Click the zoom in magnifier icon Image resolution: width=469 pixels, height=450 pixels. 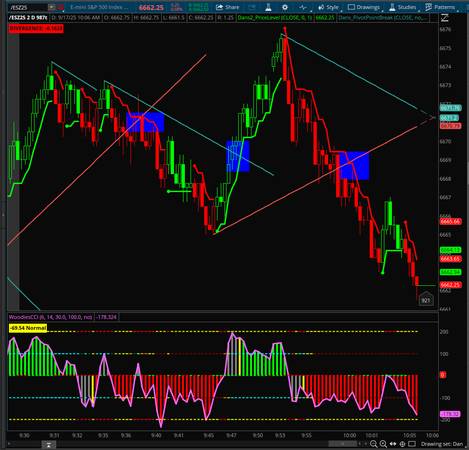pos(383,444)
